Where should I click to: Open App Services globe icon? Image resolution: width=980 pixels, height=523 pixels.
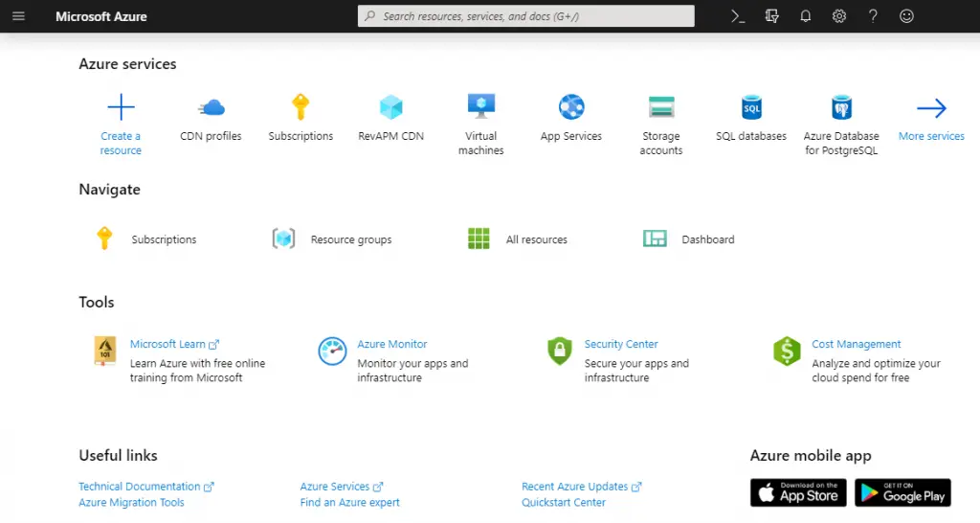(571, 107)
